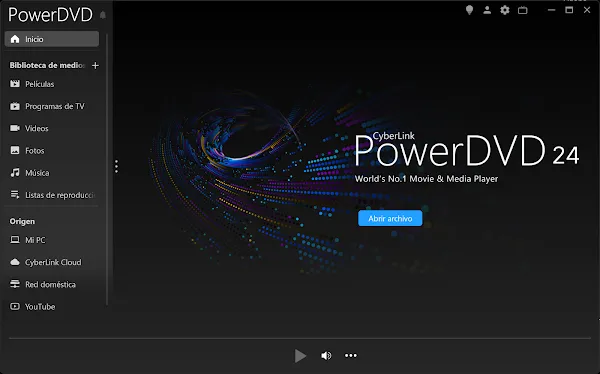Click the Origen section heading

pos(22,222)
